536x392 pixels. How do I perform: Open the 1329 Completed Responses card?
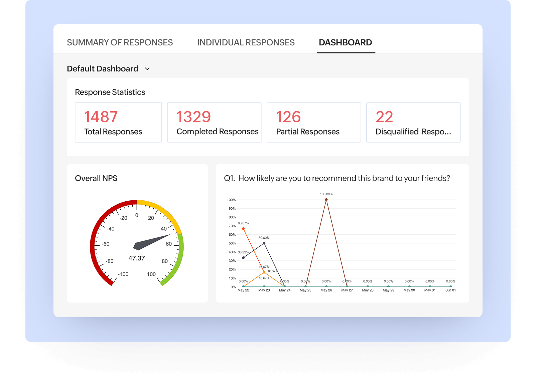click(x=214, y=123)
